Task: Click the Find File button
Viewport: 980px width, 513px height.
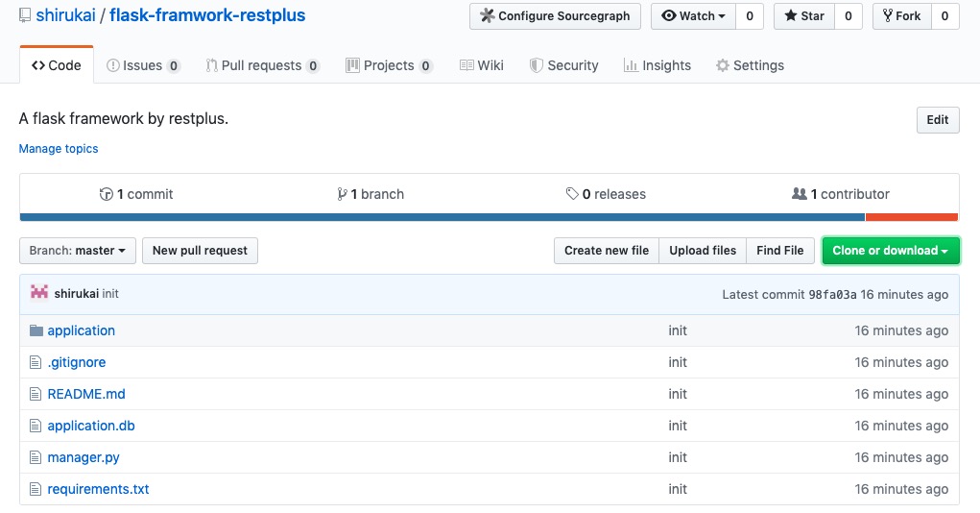Action: [x=780, y=250]
